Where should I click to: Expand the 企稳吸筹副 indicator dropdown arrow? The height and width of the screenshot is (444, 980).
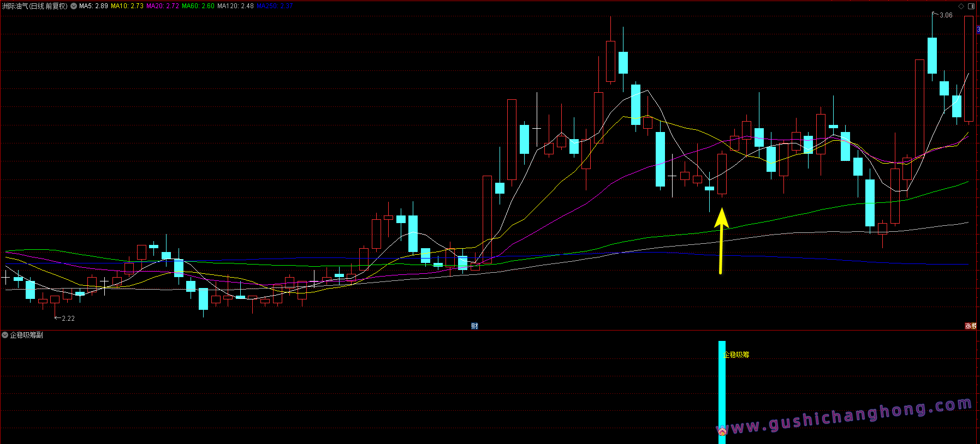point(5,335)
